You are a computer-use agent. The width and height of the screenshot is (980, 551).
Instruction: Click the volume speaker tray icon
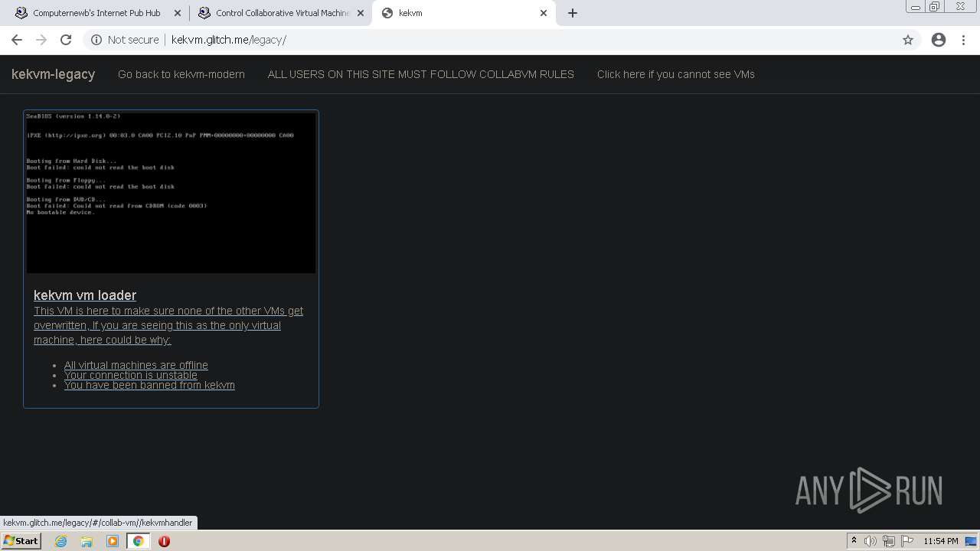point(871,541)
